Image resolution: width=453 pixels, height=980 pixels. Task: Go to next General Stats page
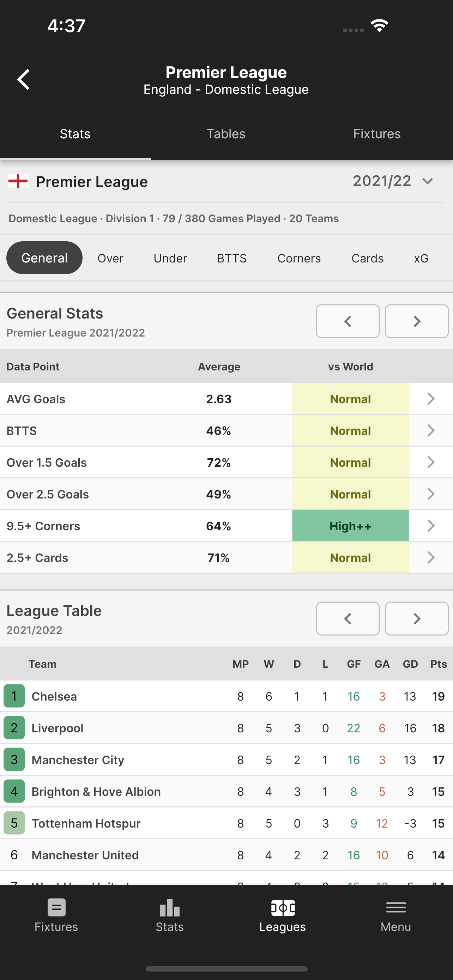[x=417, y=321]
